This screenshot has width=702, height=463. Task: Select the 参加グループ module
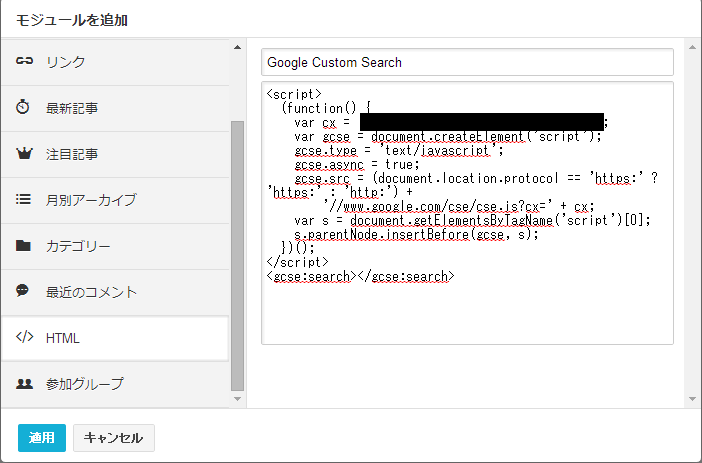(115, 384)
